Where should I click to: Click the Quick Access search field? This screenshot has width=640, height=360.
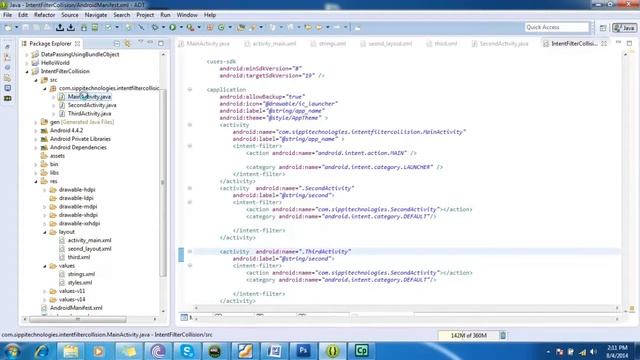(x=557, y=27)
